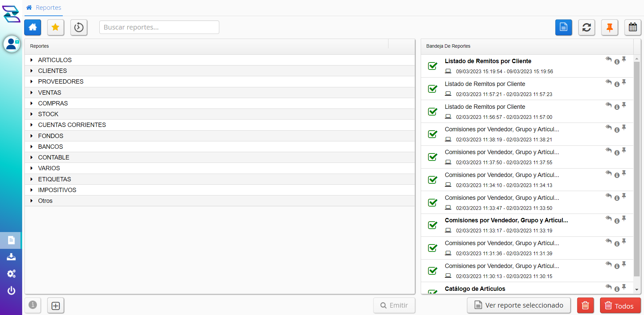Click Ver reporte seleccionado button
The image size is (644, 315).
tap(518, 305)
